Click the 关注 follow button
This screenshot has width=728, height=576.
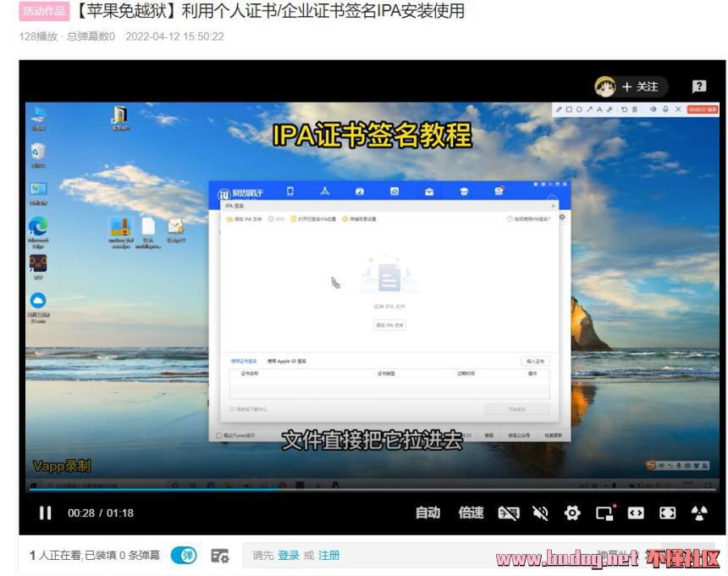tap(640, 86)
